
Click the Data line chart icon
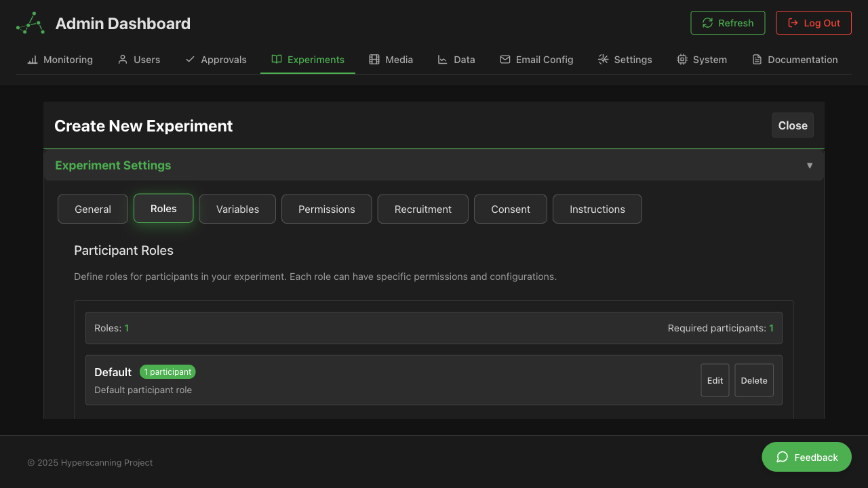coord(441,60)
